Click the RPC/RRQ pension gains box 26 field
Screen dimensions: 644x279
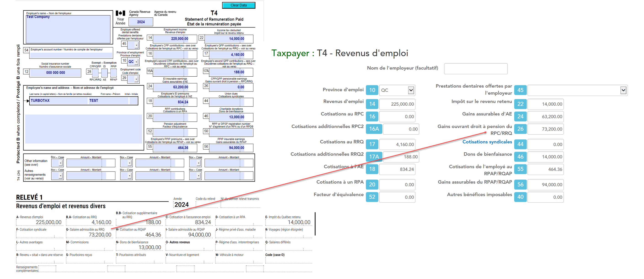[x=546, y=129]
